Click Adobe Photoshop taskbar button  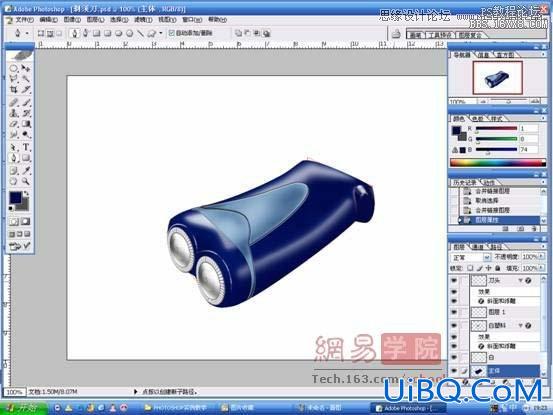coord(408,408)
